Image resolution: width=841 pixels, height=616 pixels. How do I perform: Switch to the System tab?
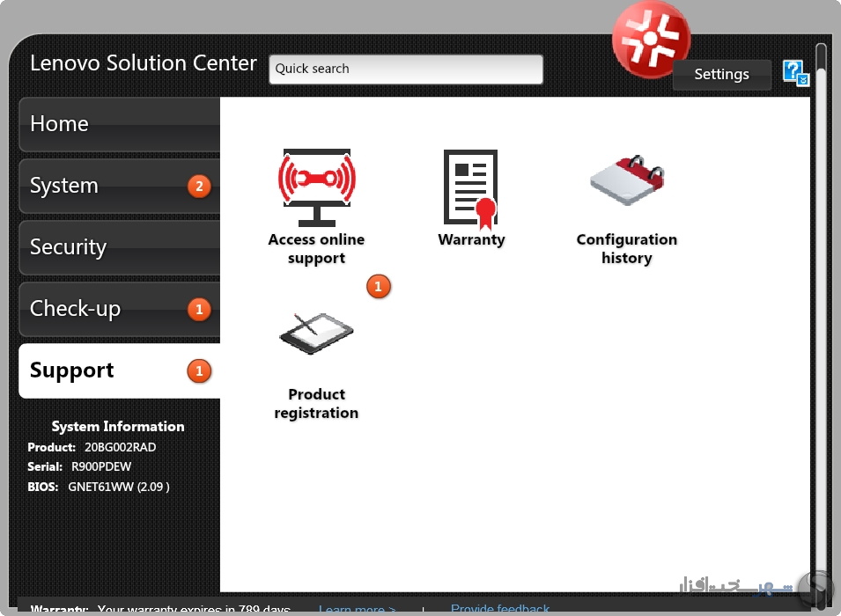pyautogui.click(x=120, y=186)
